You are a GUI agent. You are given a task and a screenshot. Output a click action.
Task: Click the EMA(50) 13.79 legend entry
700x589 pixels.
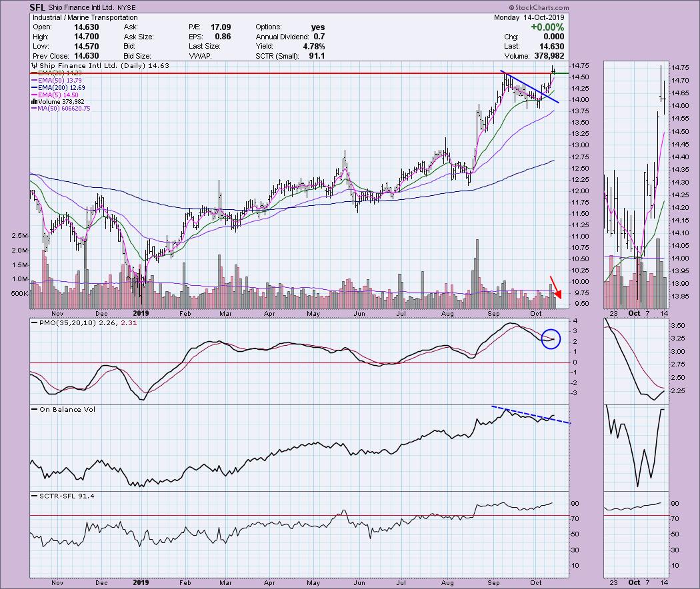(x=57, y=81)
